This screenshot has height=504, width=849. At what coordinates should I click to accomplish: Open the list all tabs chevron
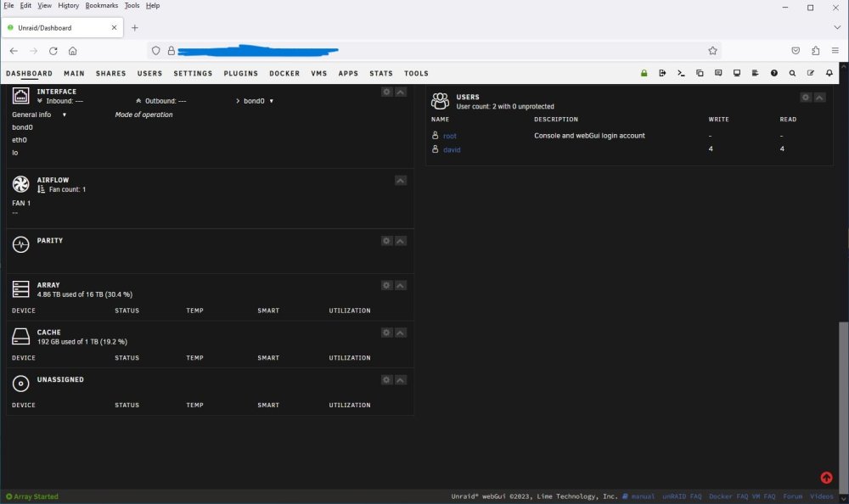point(837,28)
